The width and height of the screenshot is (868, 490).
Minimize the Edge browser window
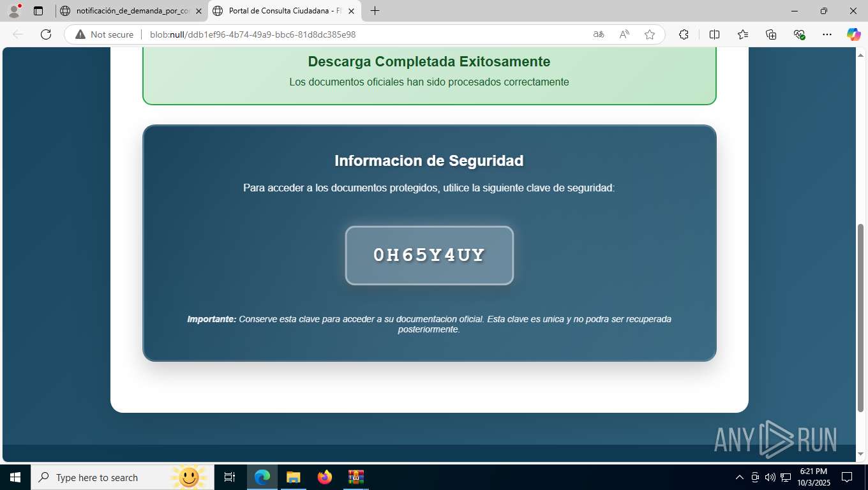[795, 11]
